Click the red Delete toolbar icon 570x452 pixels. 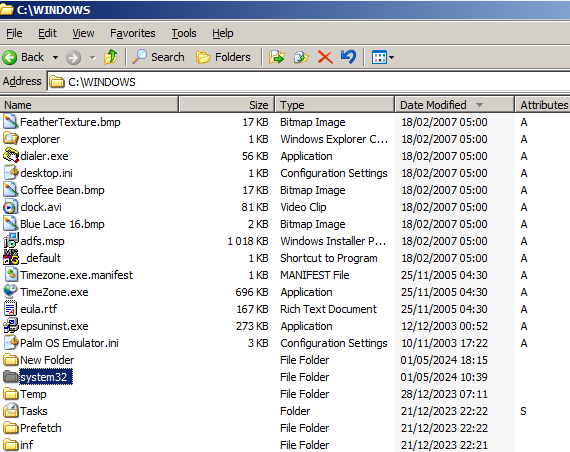[325, 57]
